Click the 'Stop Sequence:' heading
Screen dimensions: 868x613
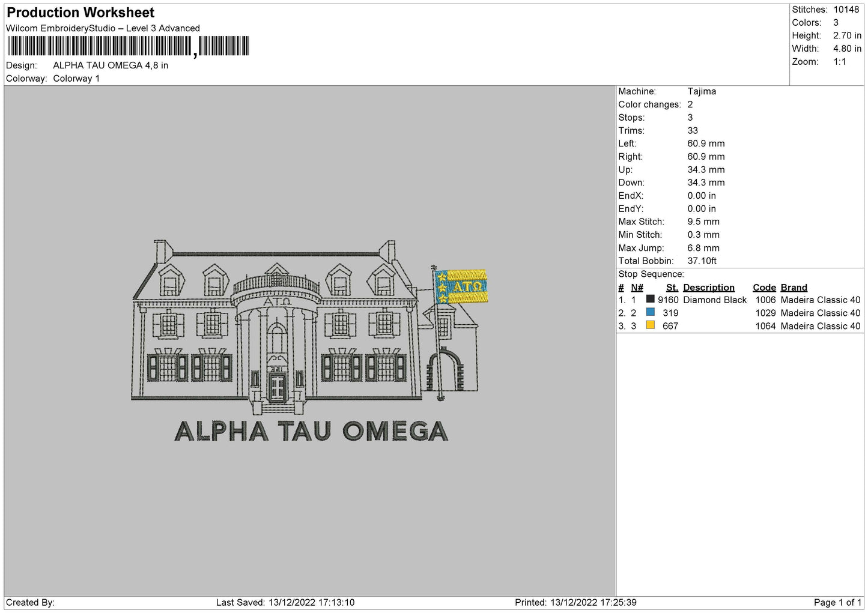pos(651,274)
